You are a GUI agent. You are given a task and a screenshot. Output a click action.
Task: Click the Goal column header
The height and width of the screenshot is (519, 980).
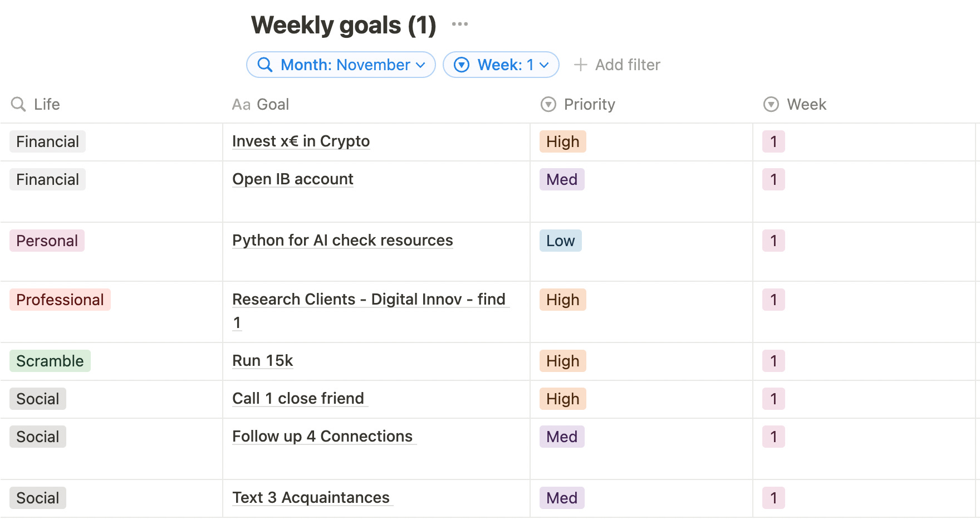273,105
